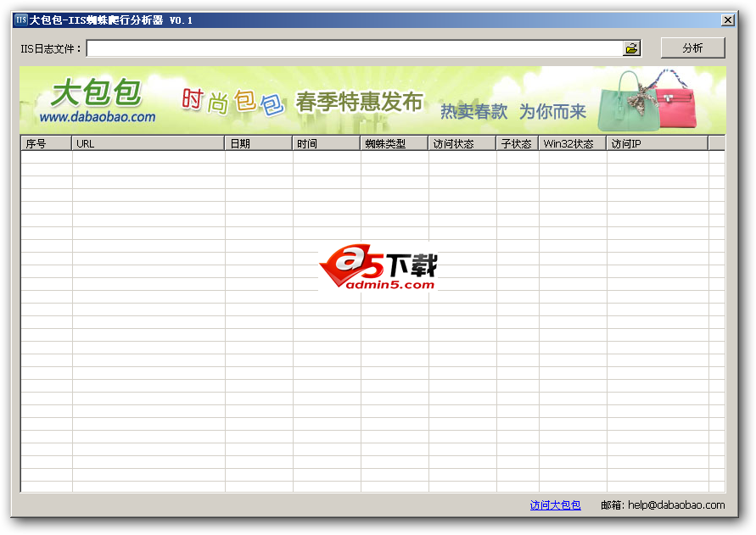Open the browse-for-log-file folder icon

coord(631,48)
